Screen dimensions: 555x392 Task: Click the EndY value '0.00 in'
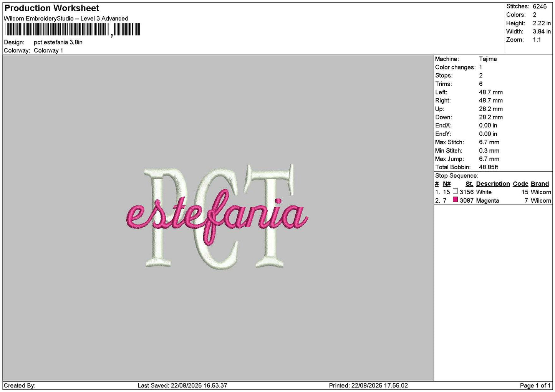coord(488,134)
